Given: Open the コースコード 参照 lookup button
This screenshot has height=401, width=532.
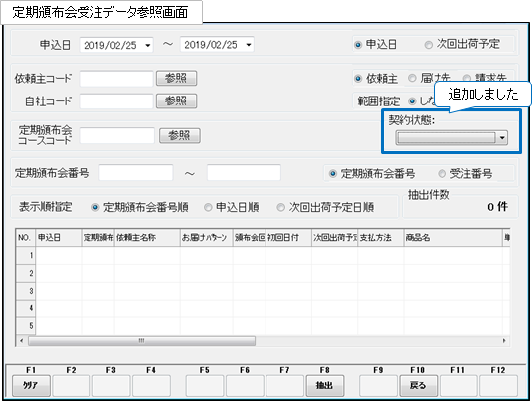Looking at the screenshot, I should click(x=179, y=135).
